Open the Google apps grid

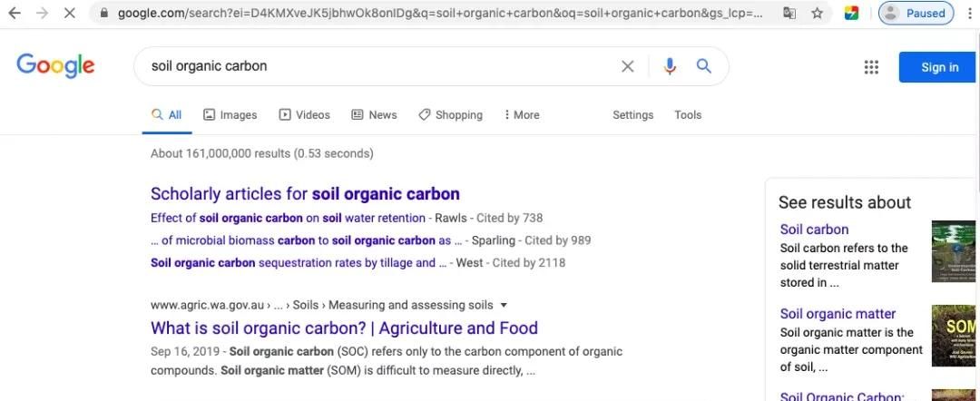(871, 67)
